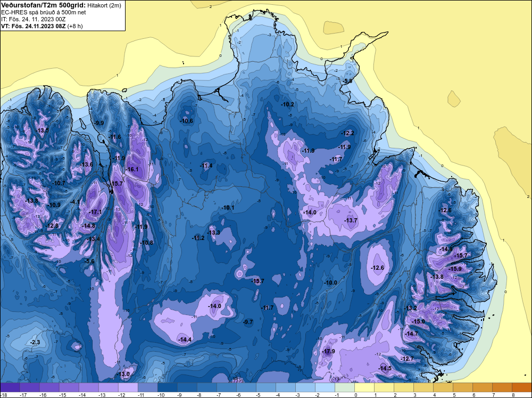Click the -13.7 temperature label
532x398 pixels.
click(351, 220)
